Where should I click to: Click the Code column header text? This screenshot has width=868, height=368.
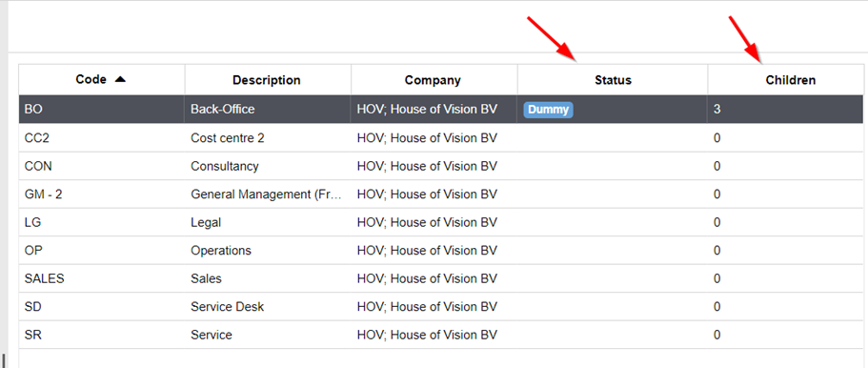[x=91, y=80]
